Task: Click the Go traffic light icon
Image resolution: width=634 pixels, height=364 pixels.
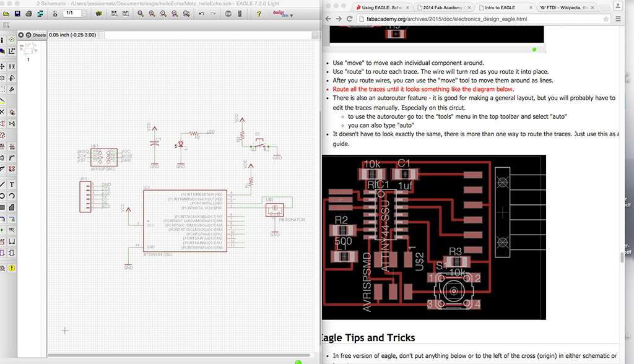Action: point(240,14)
